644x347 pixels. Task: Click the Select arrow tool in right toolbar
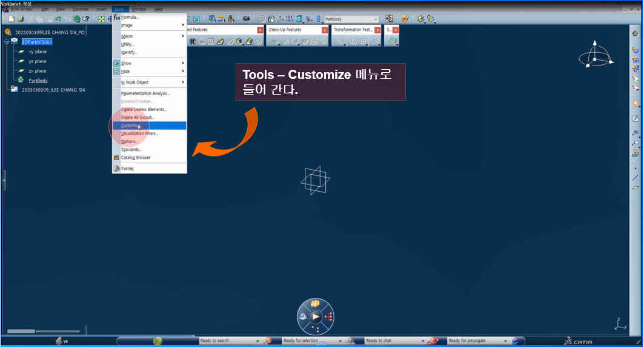click(636, 103)
